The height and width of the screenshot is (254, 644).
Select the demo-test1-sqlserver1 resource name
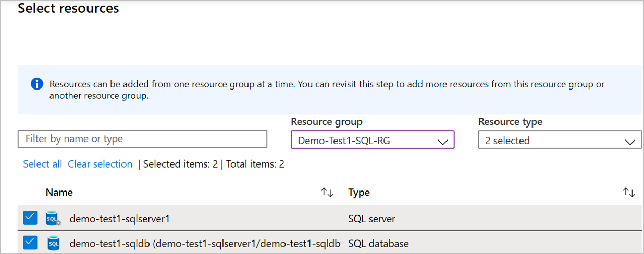[120, 219]
